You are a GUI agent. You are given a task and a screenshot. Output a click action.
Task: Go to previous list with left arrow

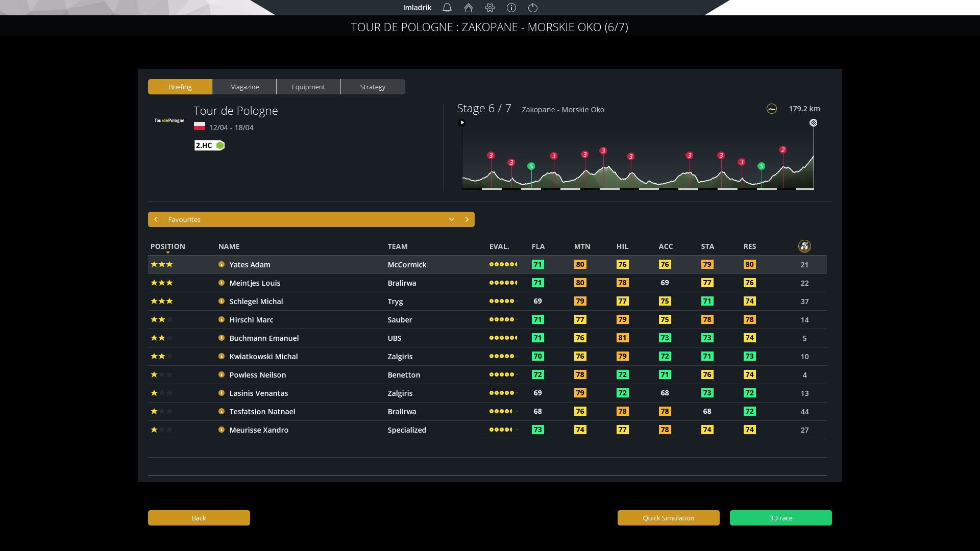click(156, 219)
